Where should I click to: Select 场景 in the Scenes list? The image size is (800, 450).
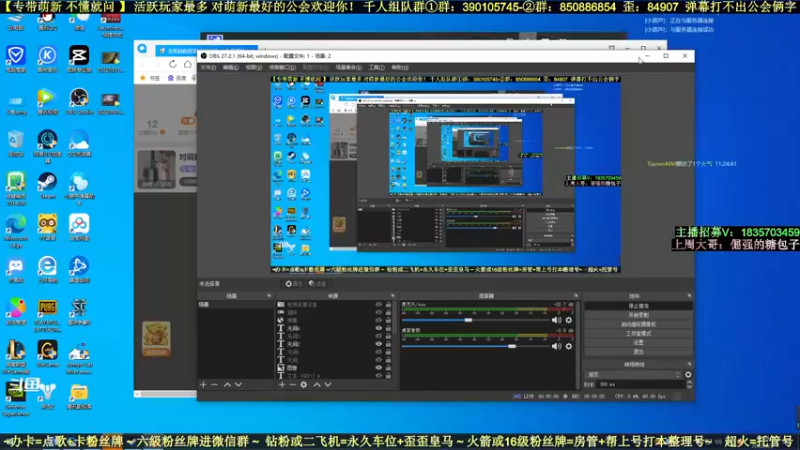click(x=236, y=305)
